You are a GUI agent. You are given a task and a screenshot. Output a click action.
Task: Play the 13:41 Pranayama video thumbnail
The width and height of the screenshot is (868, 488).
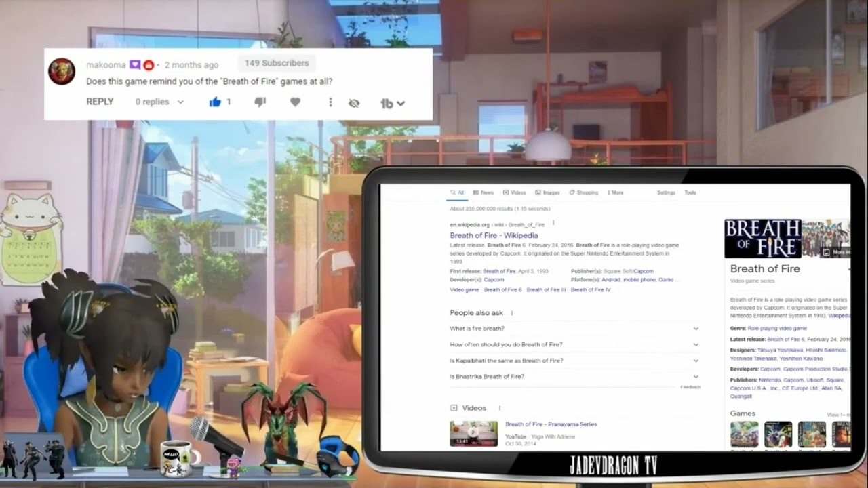coord(473,433)
